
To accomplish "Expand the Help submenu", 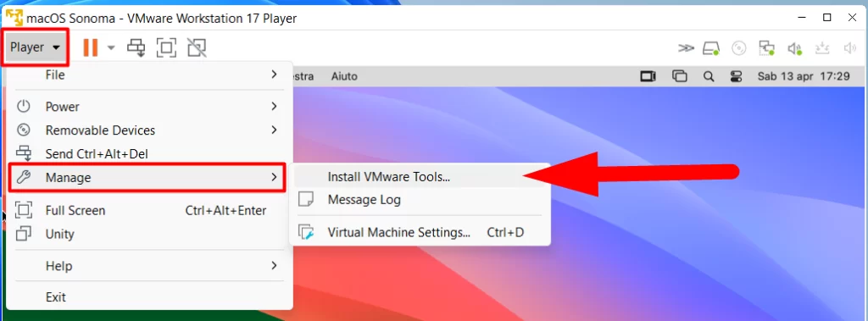I will pyautogui.click(x=149, y=266).
